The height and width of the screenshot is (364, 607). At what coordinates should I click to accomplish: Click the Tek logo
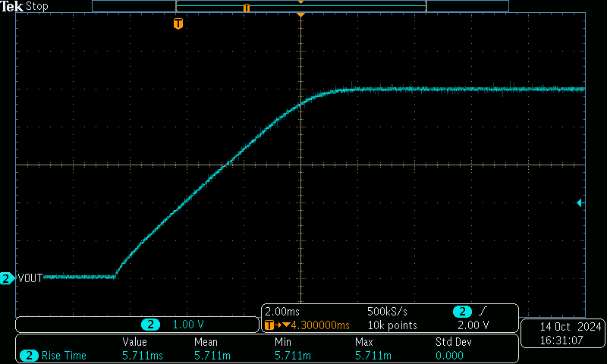coord(12,6)
